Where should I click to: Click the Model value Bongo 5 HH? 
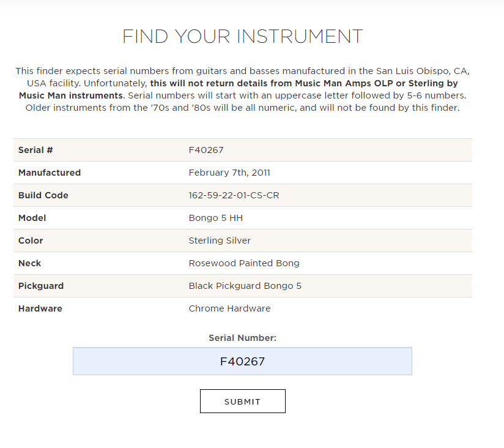pos(216,218)
